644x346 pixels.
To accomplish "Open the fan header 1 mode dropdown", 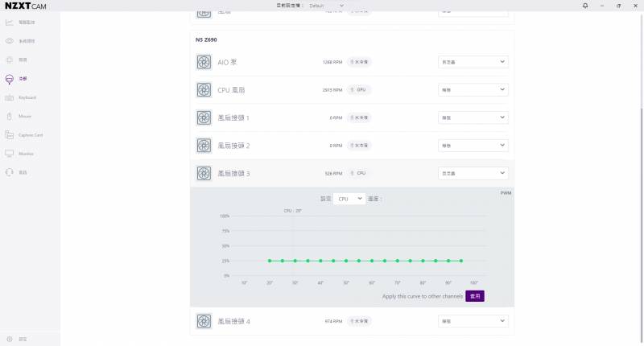I will tap(473, 117).
